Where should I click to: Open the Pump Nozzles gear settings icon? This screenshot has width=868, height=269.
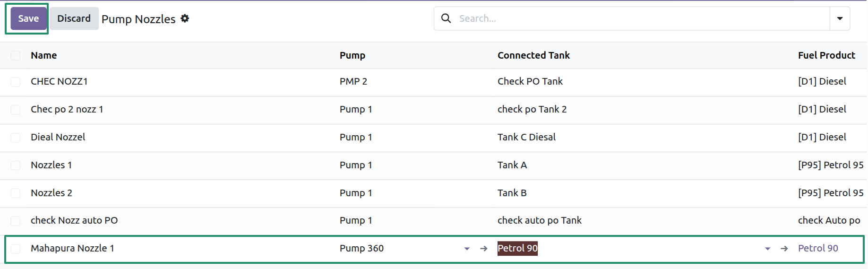click(x=185, y=18)
